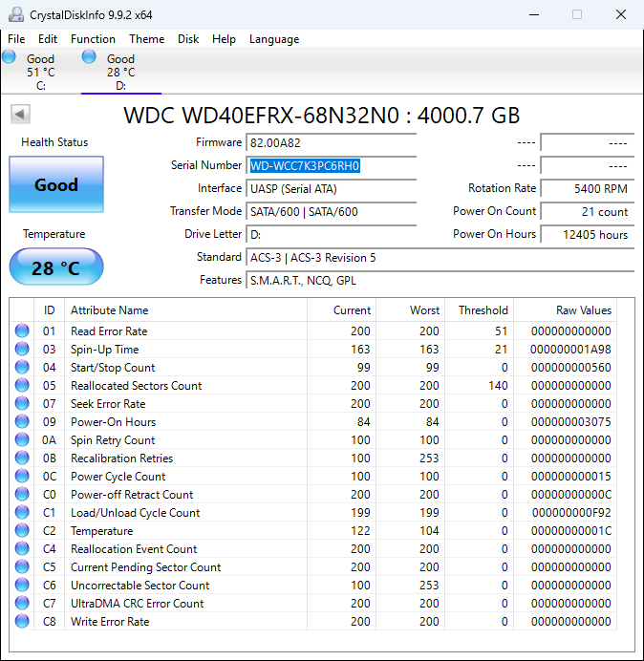Open the Function menu
644x661 pixels.
[94, 39]
